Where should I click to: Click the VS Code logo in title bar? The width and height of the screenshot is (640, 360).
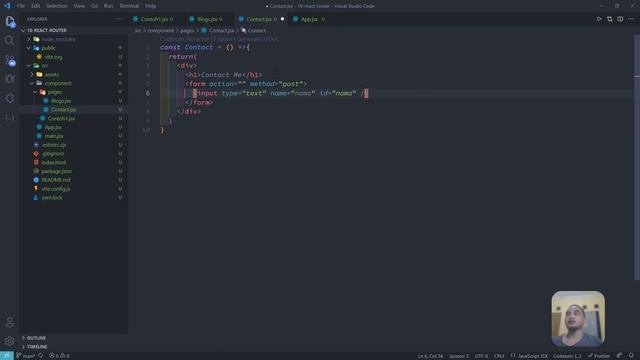click(x=7, y=6)
